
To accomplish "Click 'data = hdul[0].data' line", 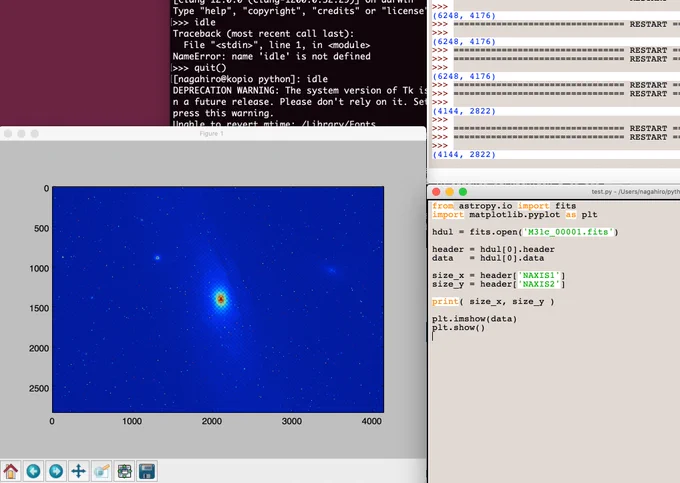I will (x=488, y=258).
